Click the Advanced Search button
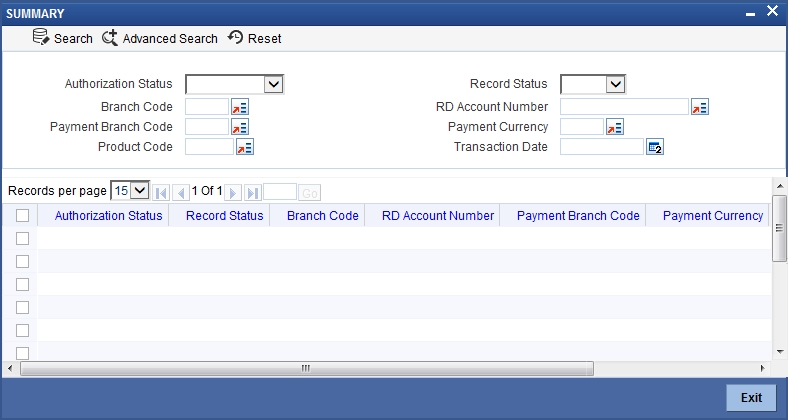The height and width of the screenshot is (420, 788). coord(160,38)
